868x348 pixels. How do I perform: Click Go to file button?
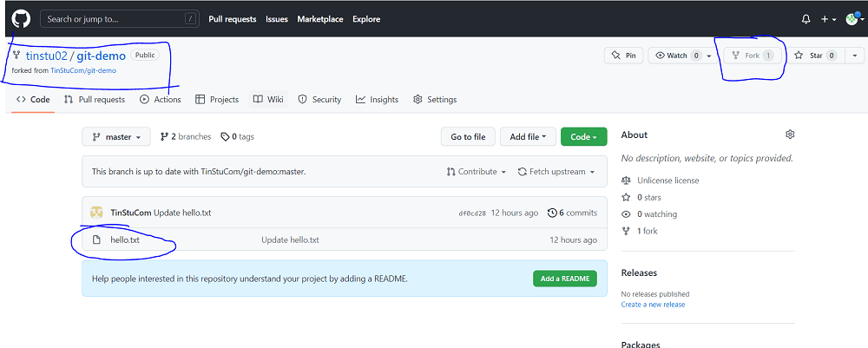(x=469, y=136)
